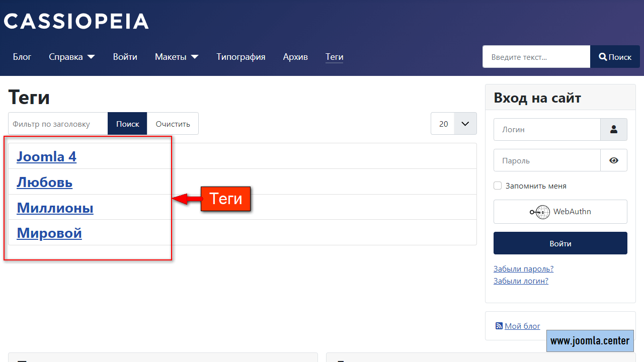Expand the Справка dropdown menu
The height and width of the screenshot is (362, 644).
tap(71, 57)
